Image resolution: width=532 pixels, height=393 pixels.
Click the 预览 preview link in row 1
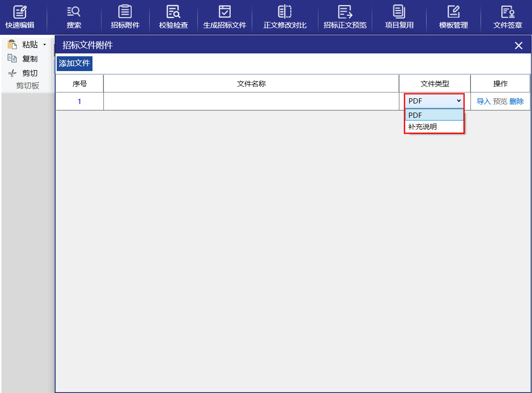[500, 101]
